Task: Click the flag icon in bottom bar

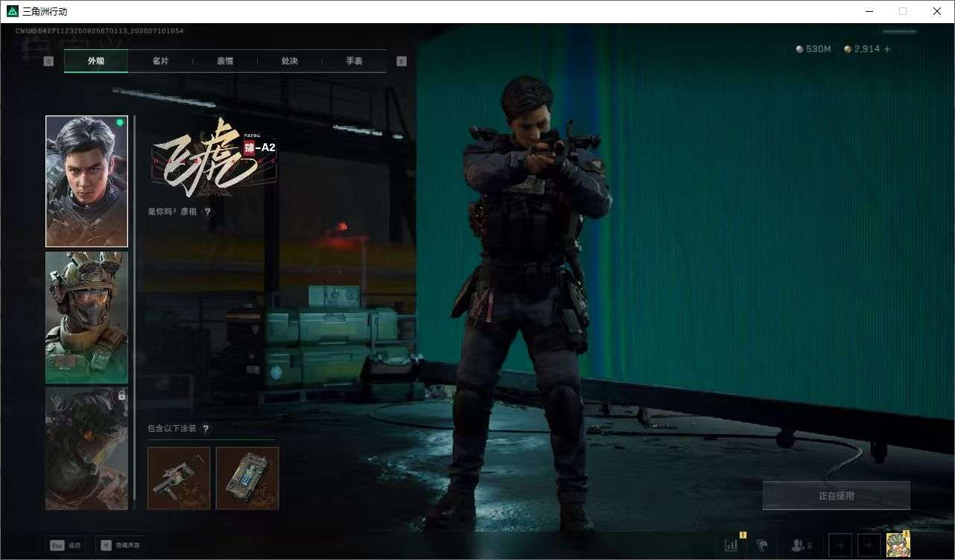Action: click(x=762, y=545)
